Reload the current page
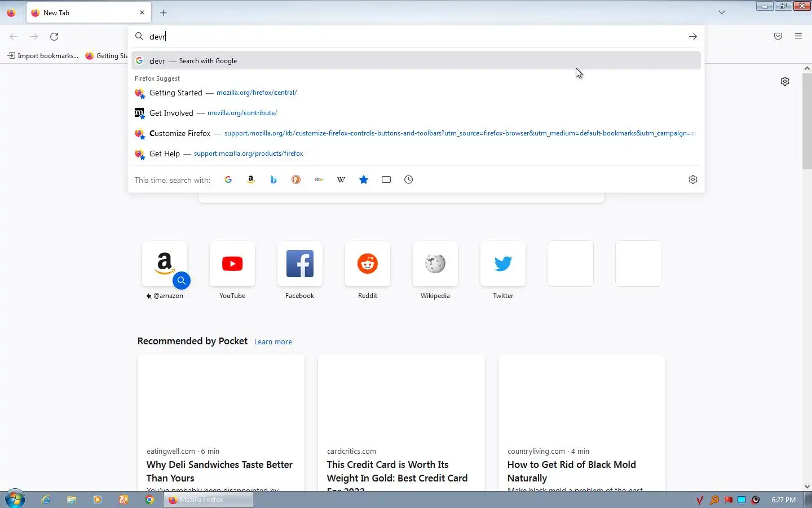 (x=54, y=37)
